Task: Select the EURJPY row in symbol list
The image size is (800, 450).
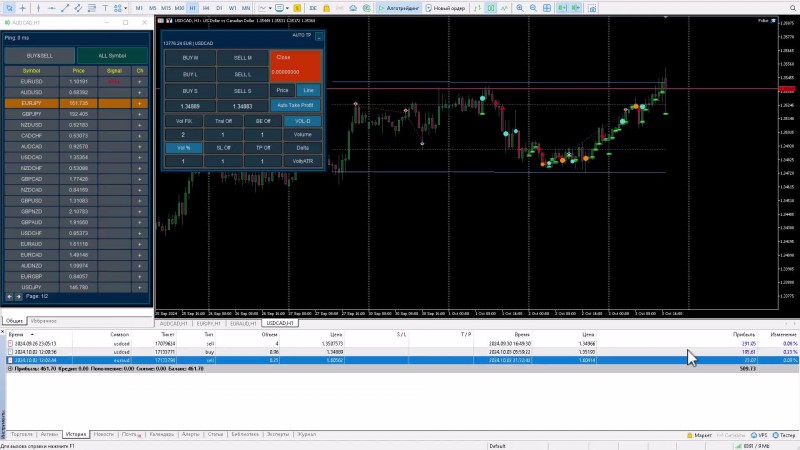Action: (x=76, y=103)
